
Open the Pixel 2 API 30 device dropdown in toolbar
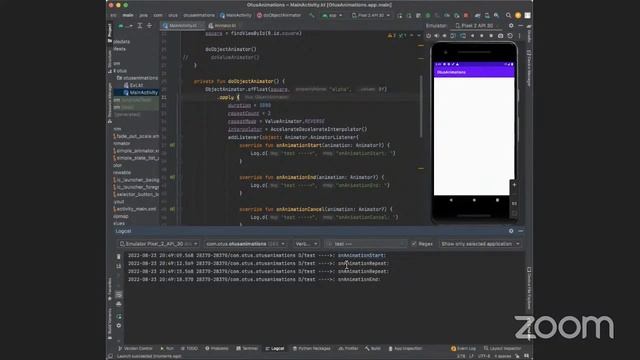(x=371, y=16)
